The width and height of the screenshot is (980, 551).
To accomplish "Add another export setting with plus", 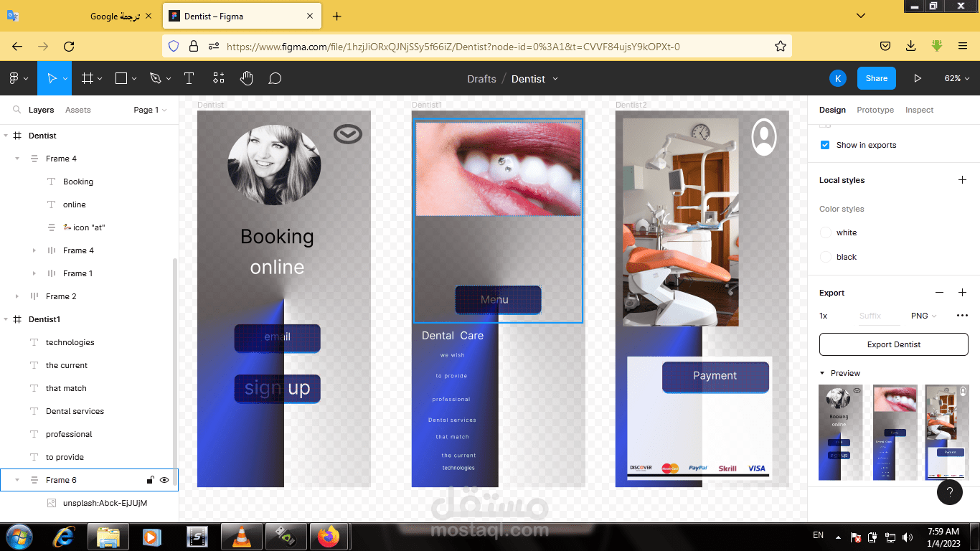I will (963, 293).
